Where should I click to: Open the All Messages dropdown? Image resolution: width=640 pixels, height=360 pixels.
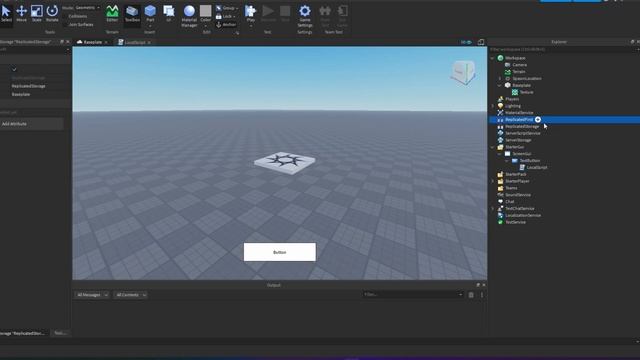pos(92,295)
